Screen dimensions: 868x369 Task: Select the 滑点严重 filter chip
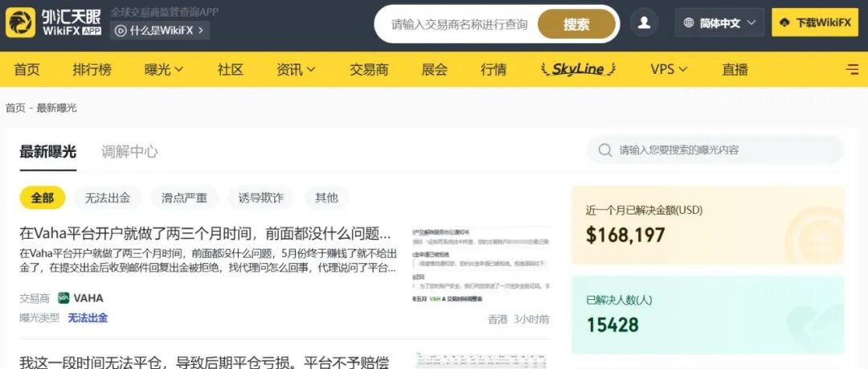coord(184,198)
